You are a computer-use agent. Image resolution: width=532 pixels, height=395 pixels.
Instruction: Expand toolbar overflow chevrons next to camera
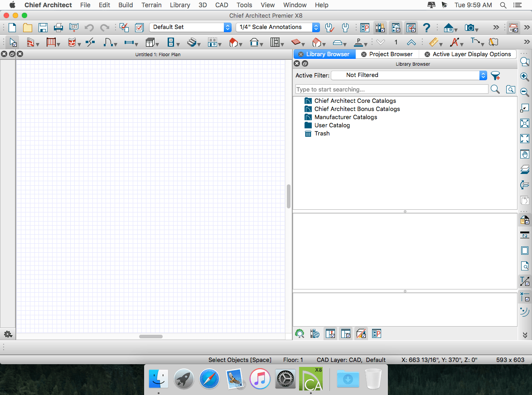[496, 28]
